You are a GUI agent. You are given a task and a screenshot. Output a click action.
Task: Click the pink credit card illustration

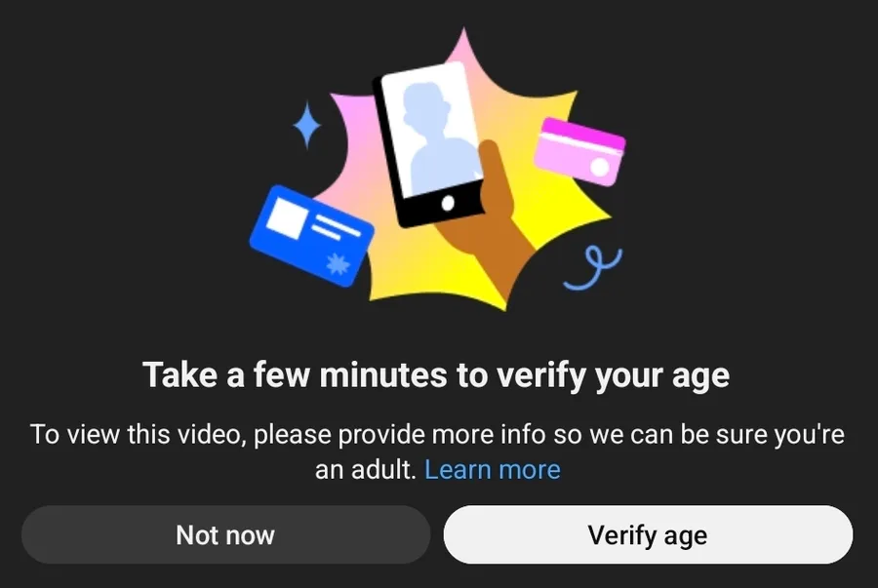pyautogui.click(x=579, y=151)
